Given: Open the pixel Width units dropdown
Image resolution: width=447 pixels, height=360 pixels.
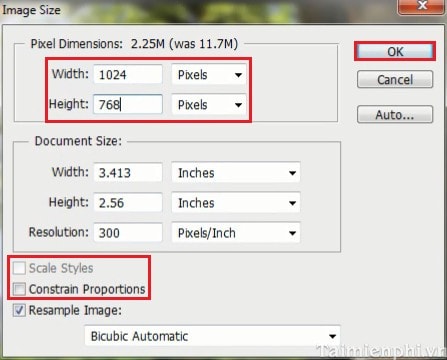Looking at the screenshot, I should (x=209, y=75).
